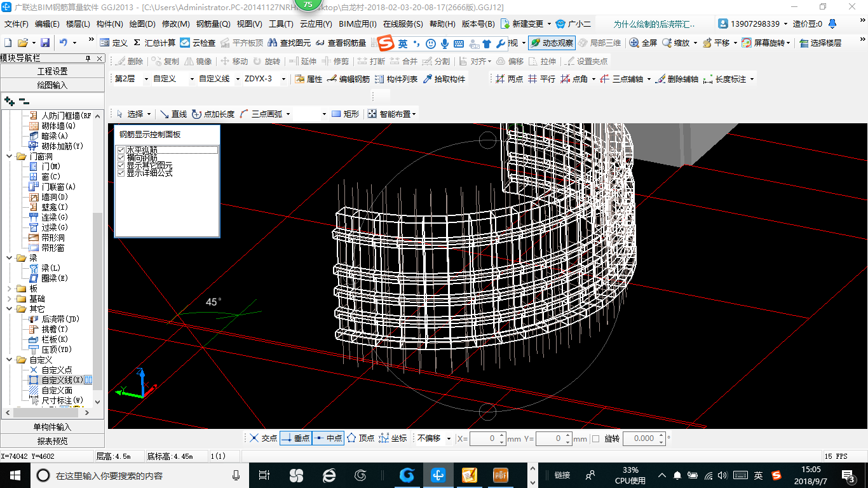Choose the 直线 line drawing tool
The image size is (868, 488).
tap(173, 114)
